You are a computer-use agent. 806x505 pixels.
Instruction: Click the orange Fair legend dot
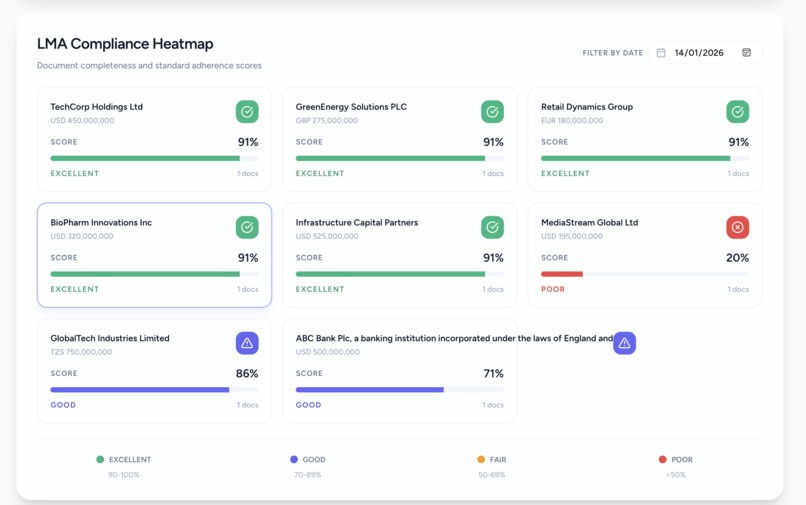pos(481,459)
